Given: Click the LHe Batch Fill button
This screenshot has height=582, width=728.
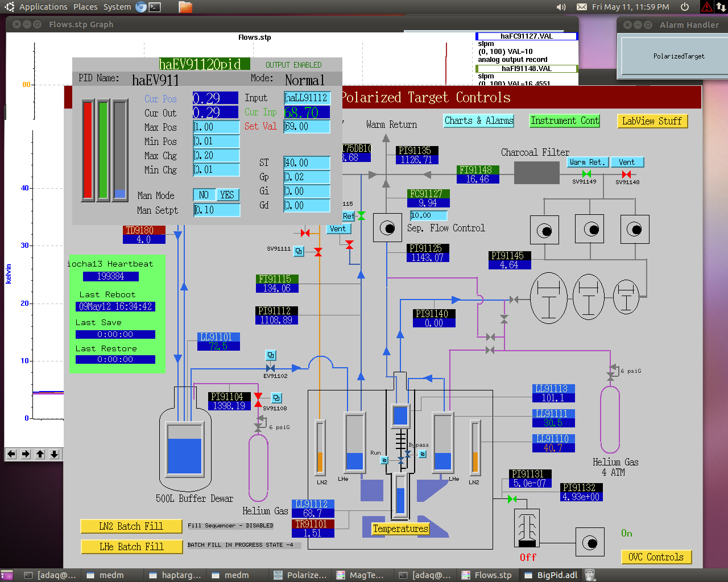Looking at the screenshot, I should (x=131, y=547).
